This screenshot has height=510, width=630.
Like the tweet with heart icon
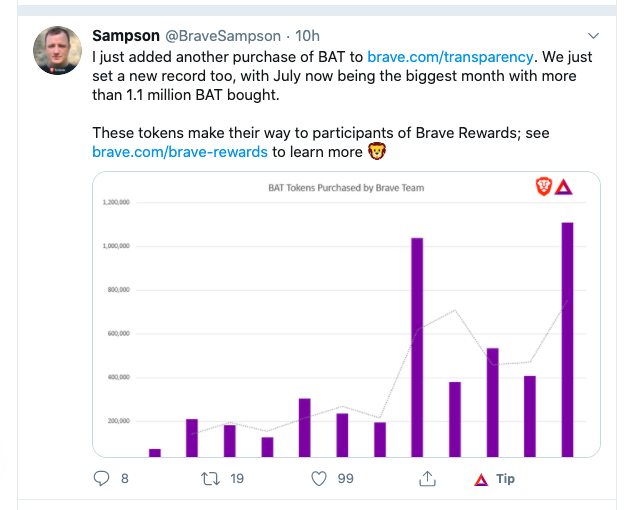click(319, 478)
